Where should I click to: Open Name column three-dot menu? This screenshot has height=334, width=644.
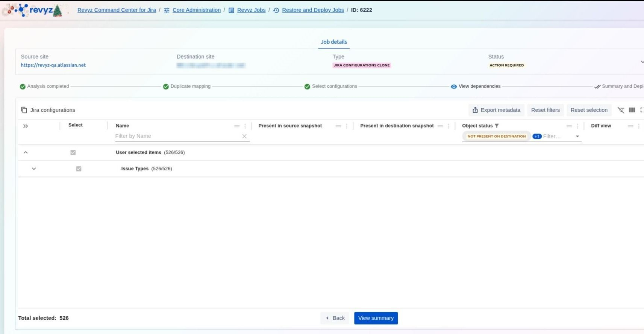(x=245, y=126)
